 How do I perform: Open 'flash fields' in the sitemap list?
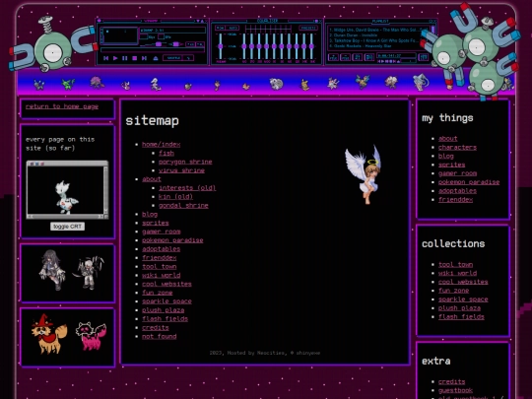tap(165, 319)
